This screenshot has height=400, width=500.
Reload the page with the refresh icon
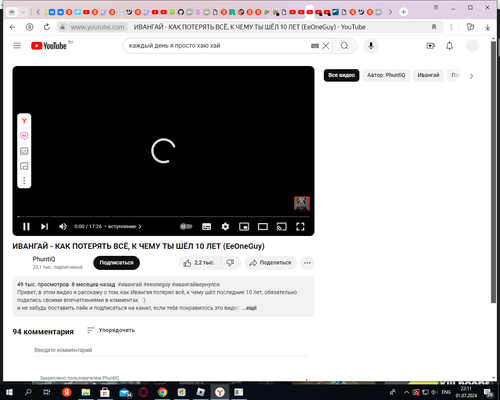[x=47, y=27]
